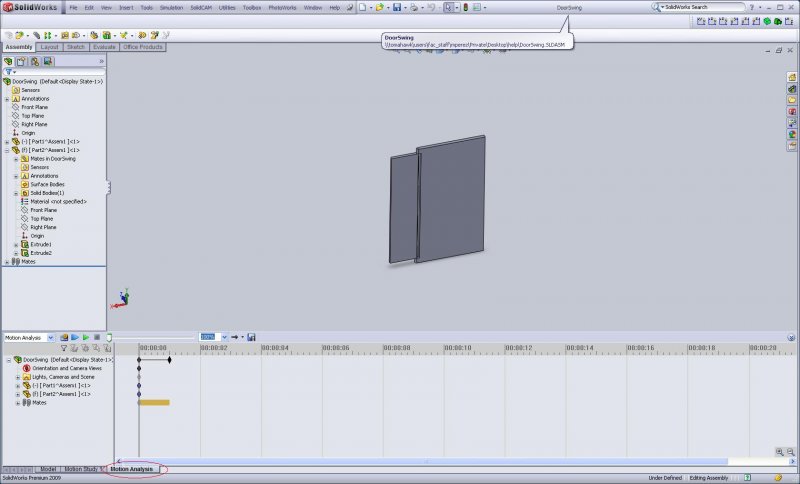The height and width of the screenshot is (484, 800).
Task: Click the Undo arrow icon
Action: click(x=431, y=8)
